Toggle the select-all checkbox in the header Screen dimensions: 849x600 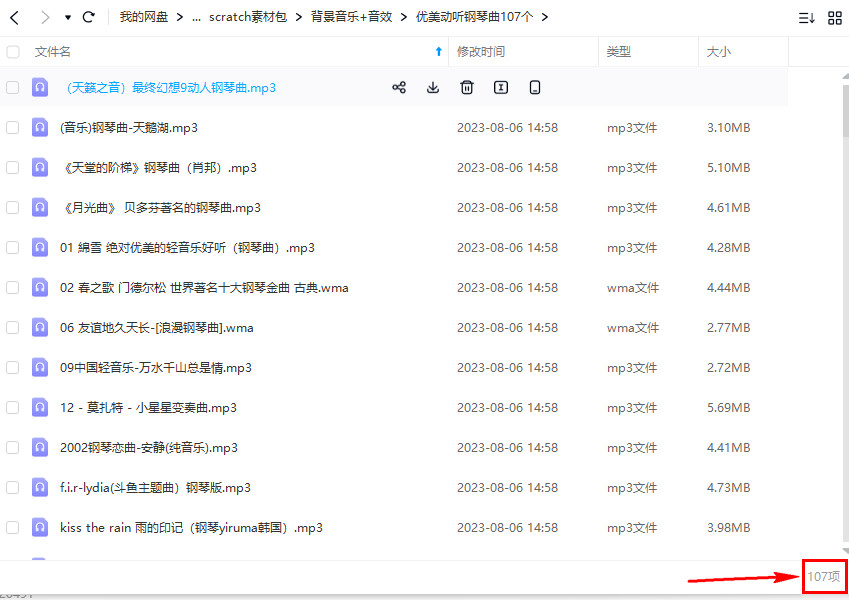13,52
